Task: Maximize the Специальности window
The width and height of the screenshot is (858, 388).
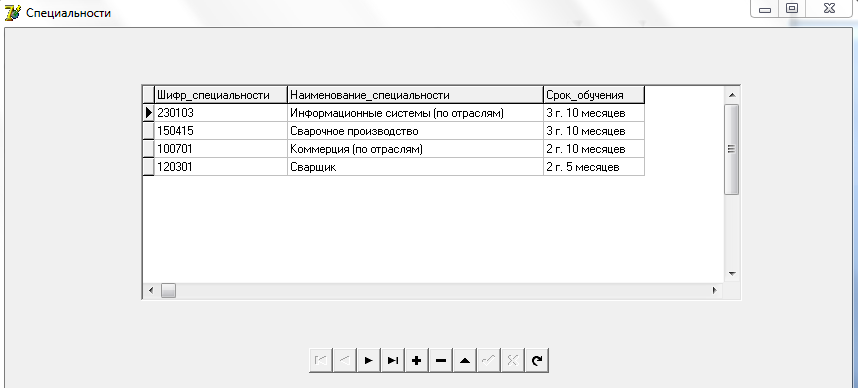Action: click(x=791, y=9)
